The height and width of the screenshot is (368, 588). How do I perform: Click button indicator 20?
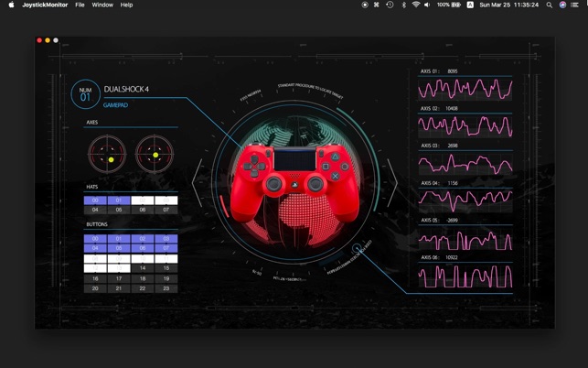[x=95, y=288]
